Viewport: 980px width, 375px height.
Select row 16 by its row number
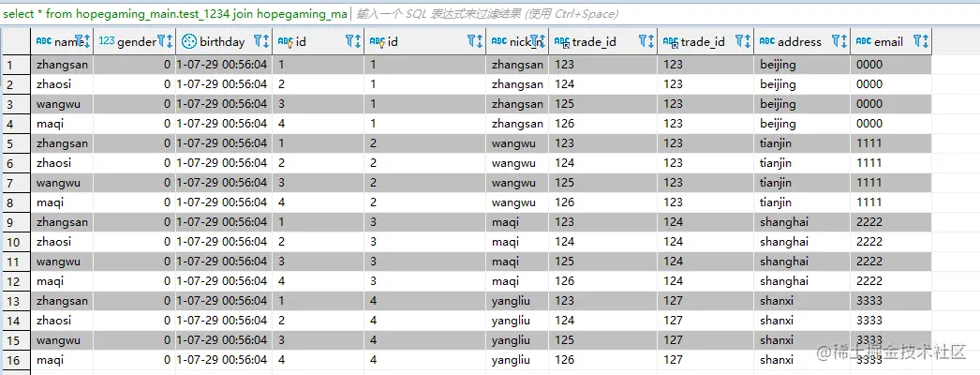pos(16,360)
